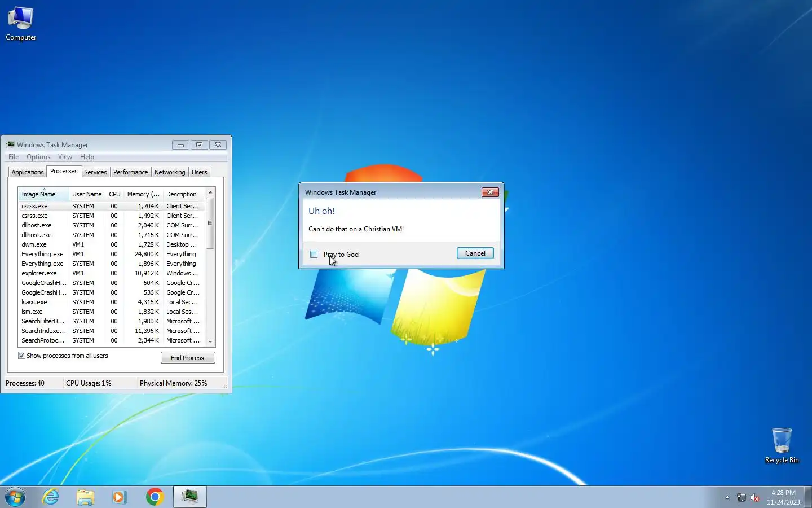Viewport: 812px width, 508px height.
Task: Click Task Manager title bar icon
Action: pyautogui.click(x=10, y=145)
